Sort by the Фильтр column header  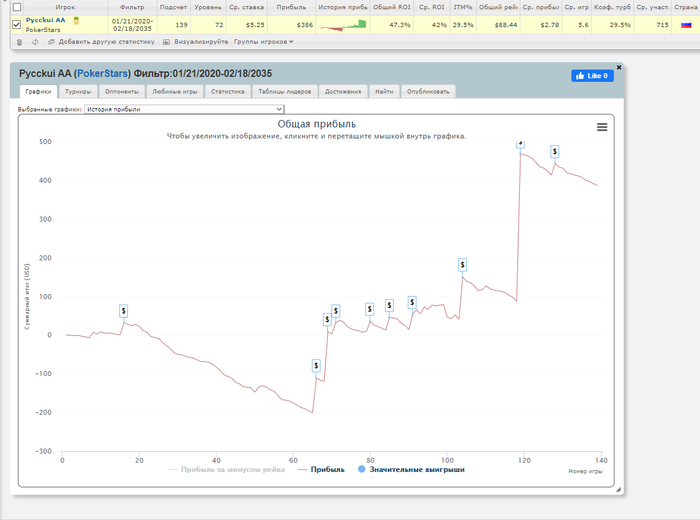click(x=132, y=7)
